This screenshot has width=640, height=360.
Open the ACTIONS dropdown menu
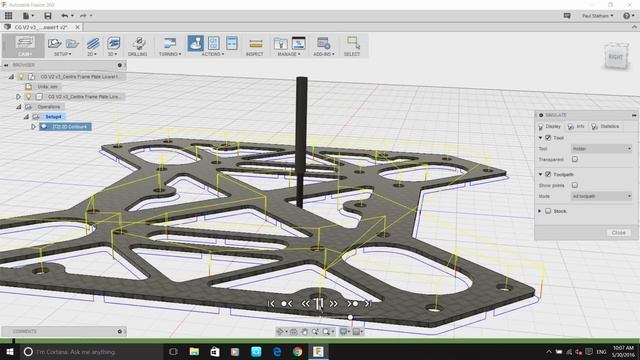(213, 54)
